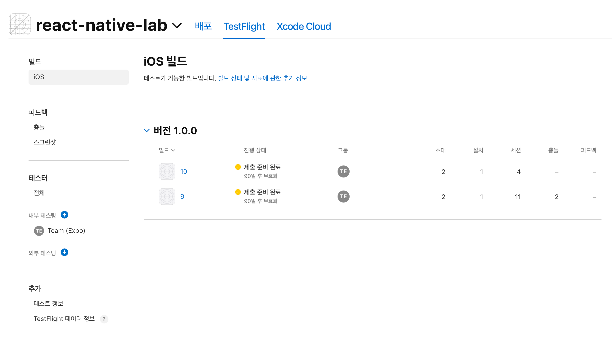Click 제출 준비 완료 status of build 10

click(x=262, y=167)
